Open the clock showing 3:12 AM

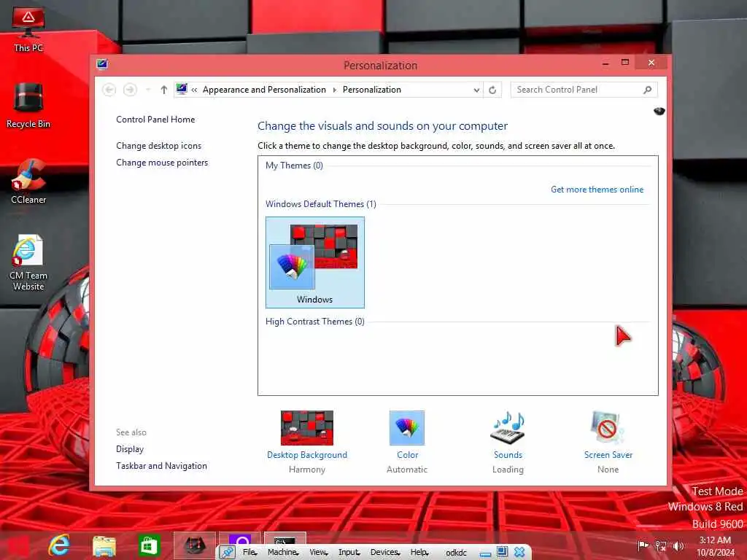pyautogui.click(x=715, y=546)
